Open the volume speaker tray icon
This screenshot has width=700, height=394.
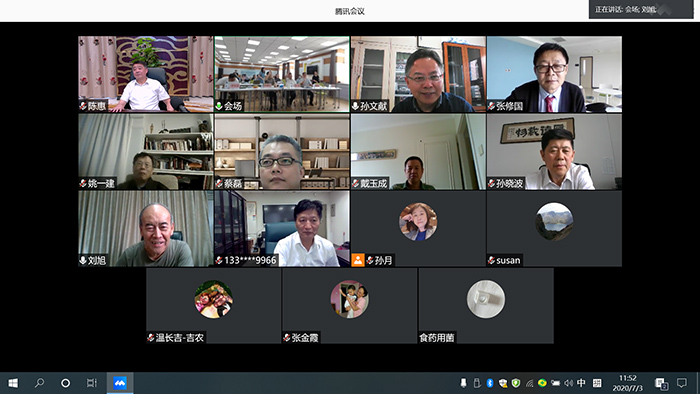(568, 383)
